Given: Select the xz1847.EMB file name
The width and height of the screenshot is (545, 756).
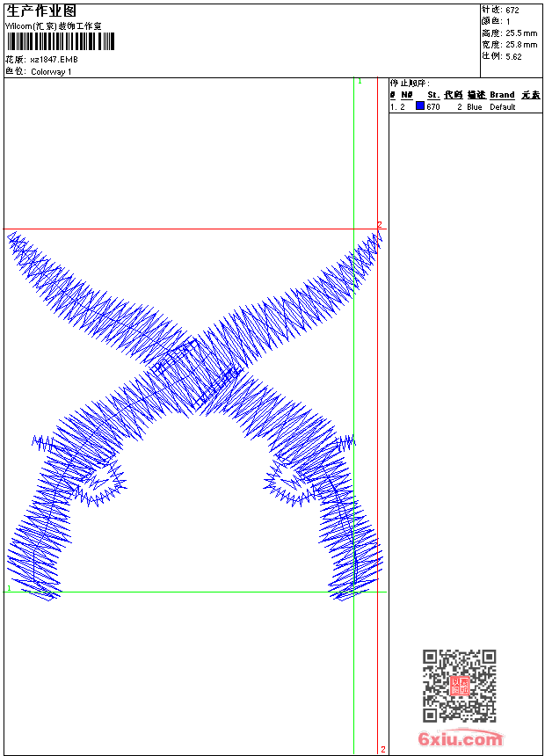Looking at the screenshot, I should point(54,60).
